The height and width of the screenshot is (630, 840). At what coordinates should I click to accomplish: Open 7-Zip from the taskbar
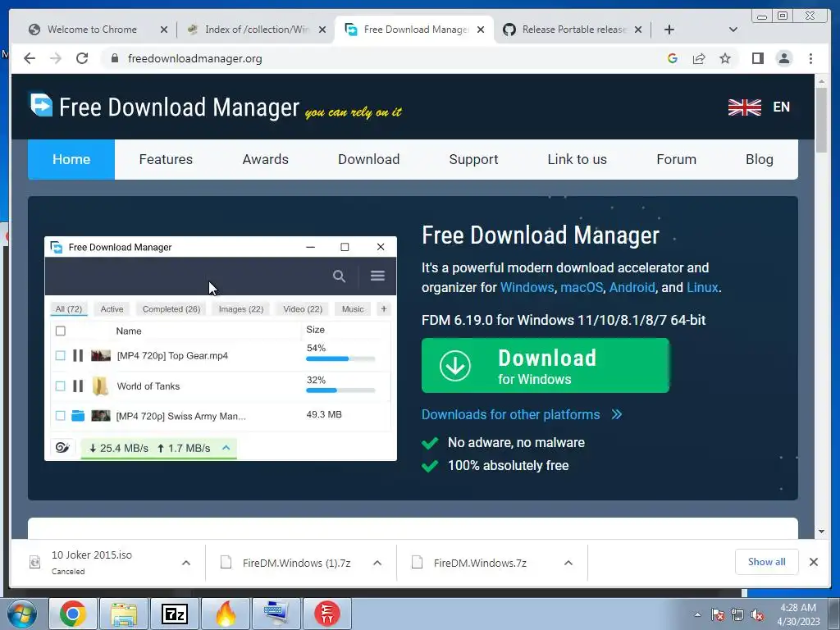[x=175, y=614]
